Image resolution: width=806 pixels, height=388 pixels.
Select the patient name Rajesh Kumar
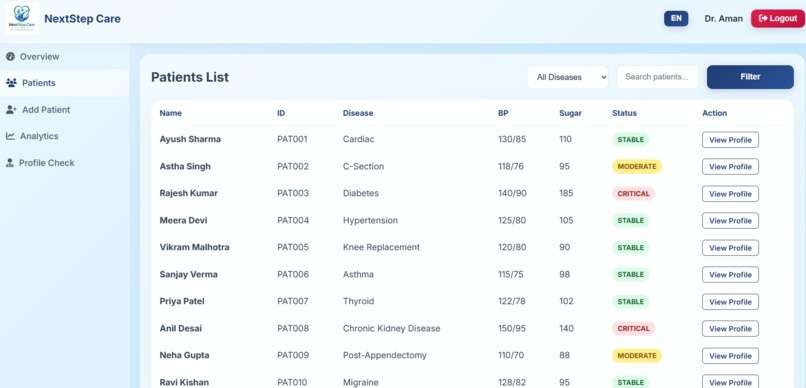189,193
